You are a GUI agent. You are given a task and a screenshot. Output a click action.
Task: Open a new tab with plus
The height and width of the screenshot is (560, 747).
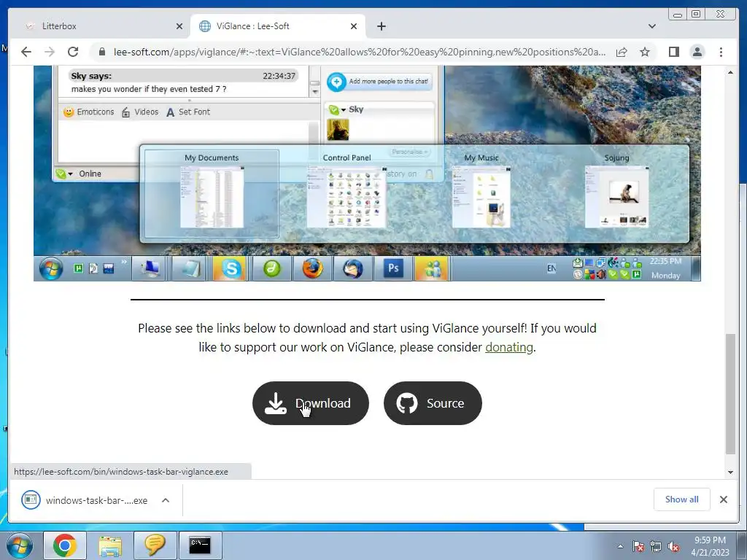(381, 26)
